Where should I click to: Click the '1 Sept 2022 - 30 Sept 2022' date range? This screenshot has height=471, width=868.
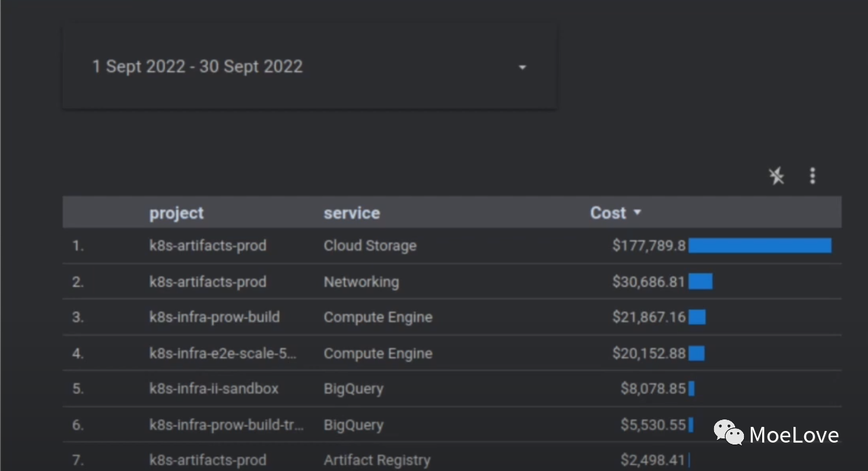tap(197, 67)
